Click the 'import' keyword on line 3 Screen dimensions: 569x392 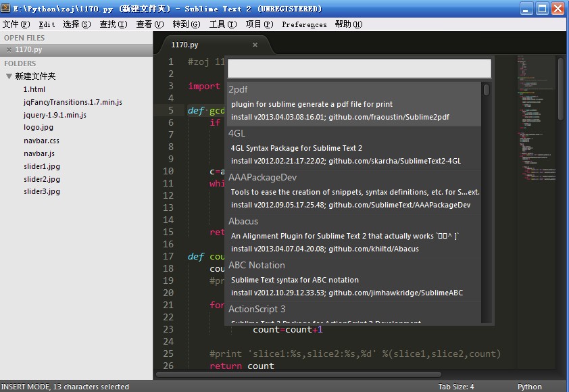pos(204,87)
